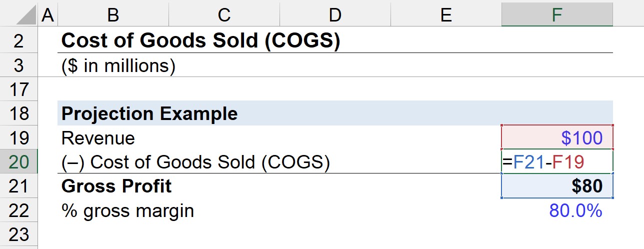
Task: Select column B header
Action: point(113,15)
